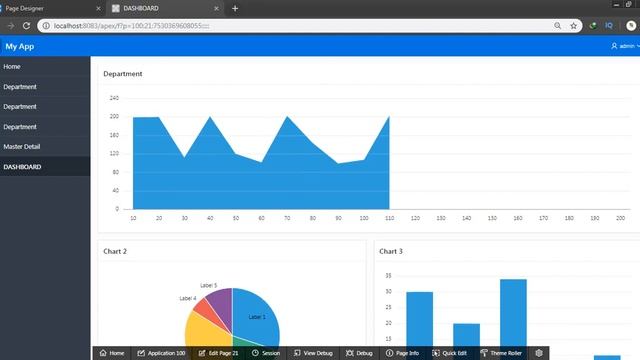Click the Department chart title

[x=123, y=74]
